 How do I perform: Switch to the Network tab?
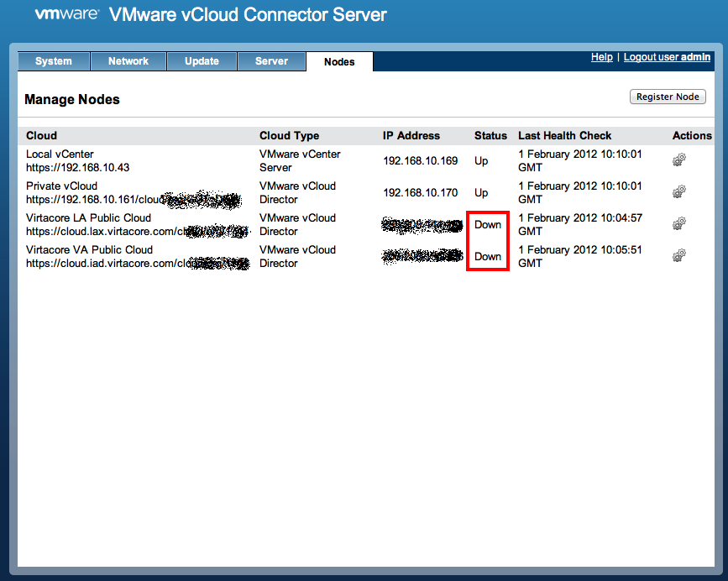[128, 61]
